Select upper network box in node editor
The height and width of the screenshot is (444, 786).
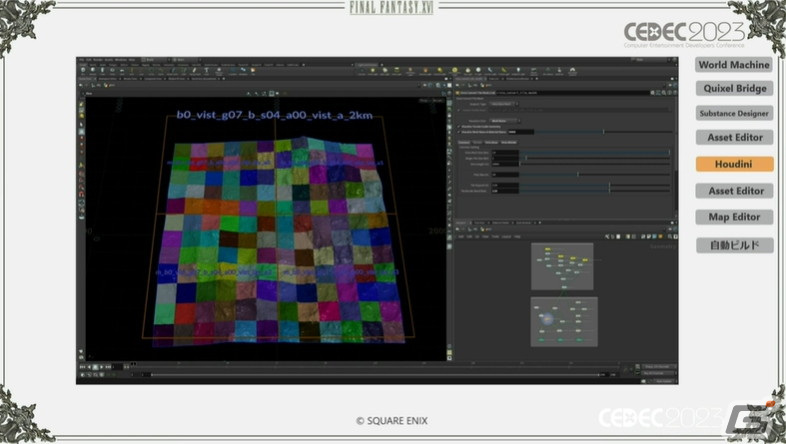point(562,266)
